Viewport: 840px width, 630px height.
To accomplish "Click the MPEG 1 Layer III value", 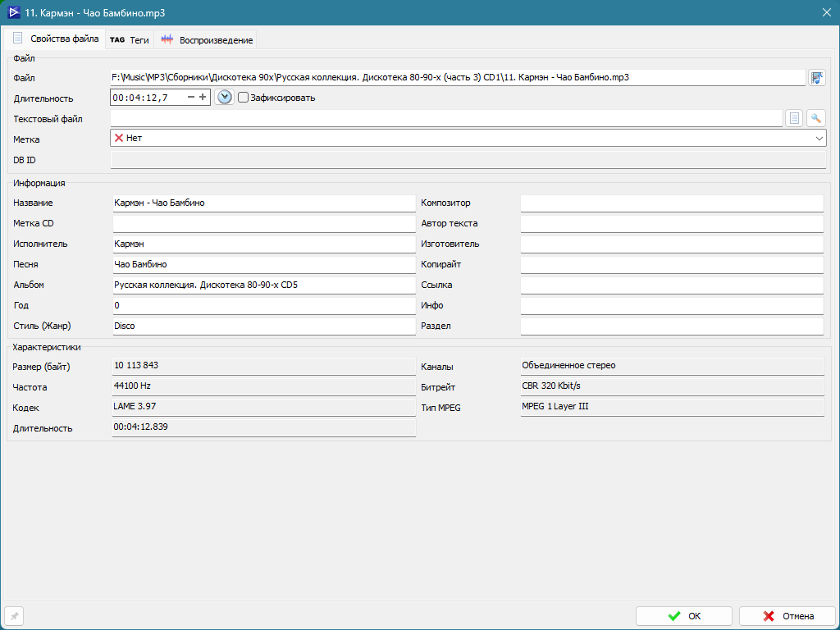I will [x=673, y=407].
